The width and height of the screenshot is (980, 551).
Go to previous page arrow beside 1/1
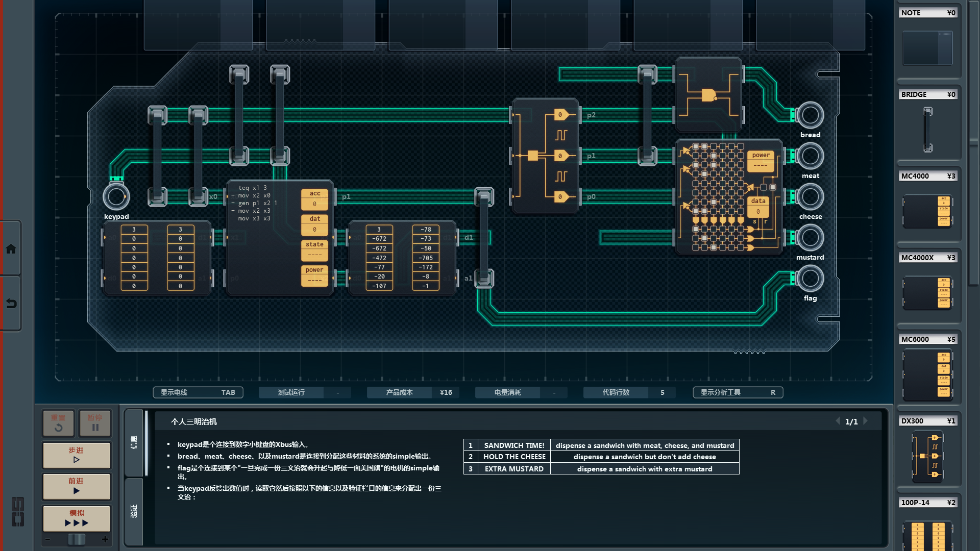[x=838, y=421]
